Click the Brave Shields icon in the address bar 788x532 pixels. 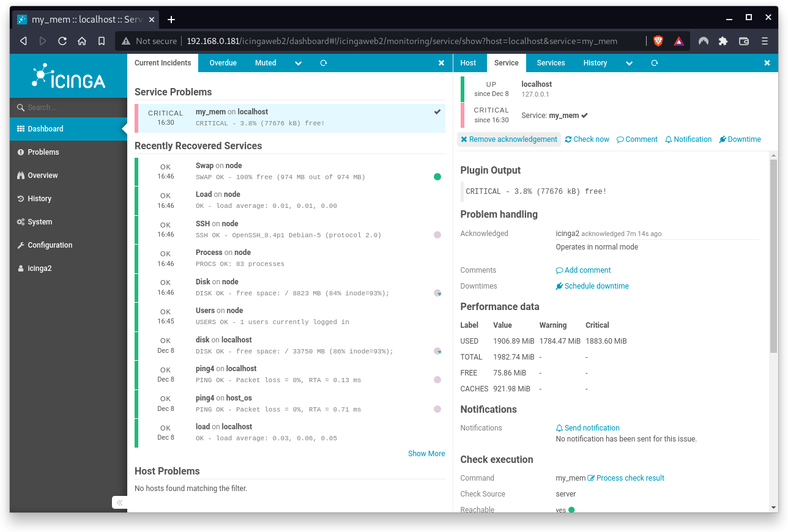658,41
